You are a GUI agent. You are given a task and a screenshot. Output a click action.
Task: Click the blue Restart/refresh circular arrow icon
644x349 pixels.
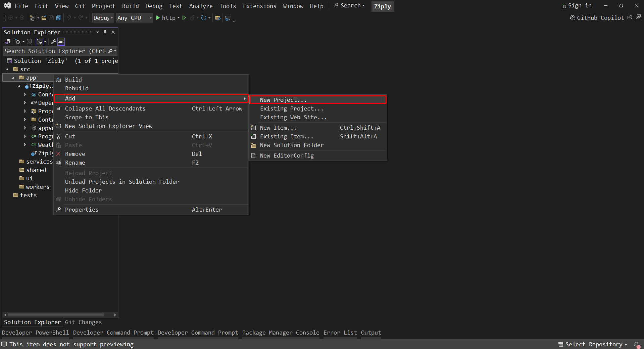coord(203,18)
